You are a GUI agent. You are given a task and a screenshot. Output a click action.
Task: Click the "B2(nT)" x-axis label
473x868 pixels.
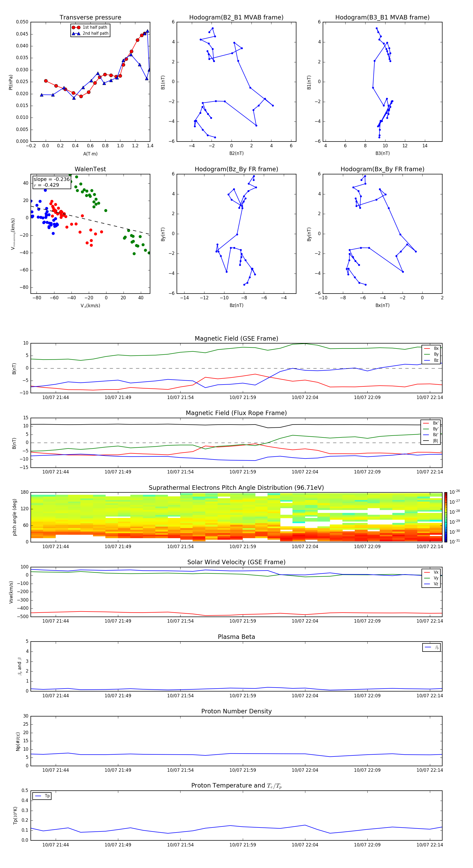tap(236, 153)
